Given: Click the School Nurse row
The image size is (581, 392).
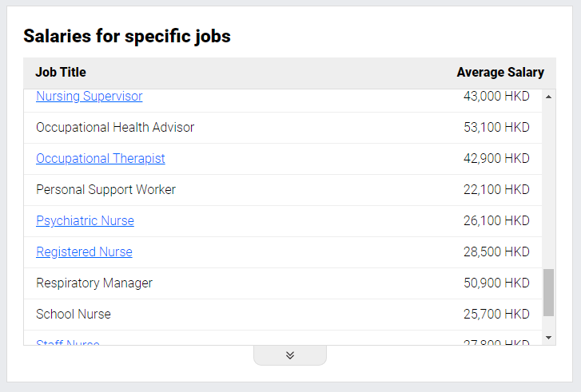Looking at the screenshot, I should coord(283,315).
